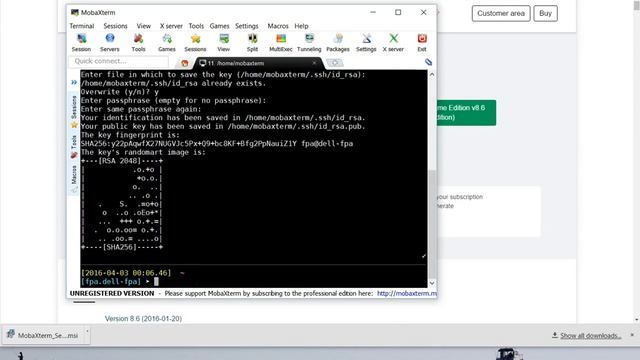Image resolution: width=640 pixels, height=360 pixels.
Task: Click the Sessions star toolbar icon
Action: click(195, 42)
